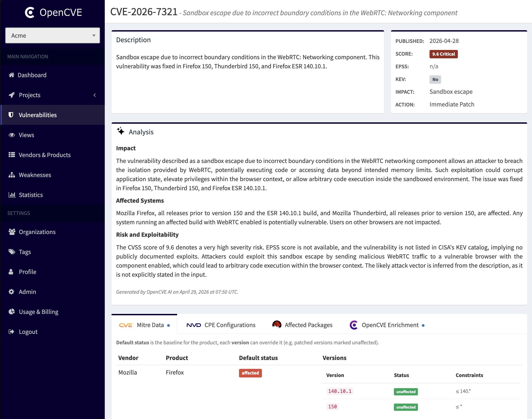Click the CVE logo on Mitre Data tab

point(126,325)
